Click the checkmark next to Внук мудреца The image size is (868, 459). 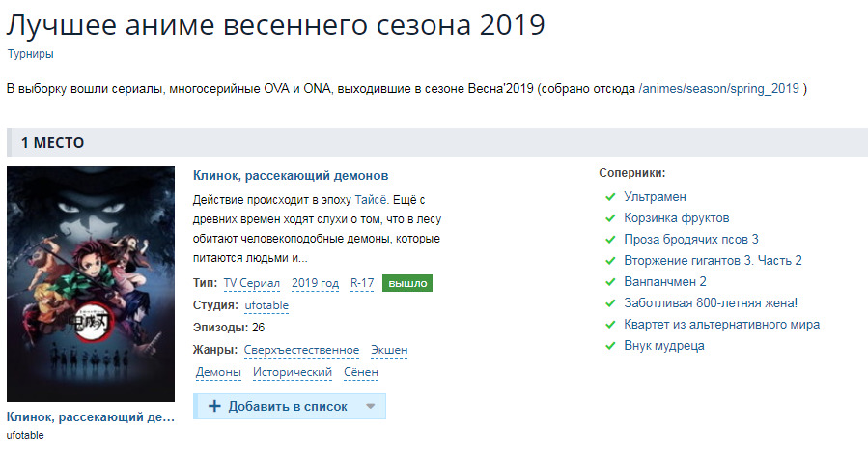click(x=610, y=346)
